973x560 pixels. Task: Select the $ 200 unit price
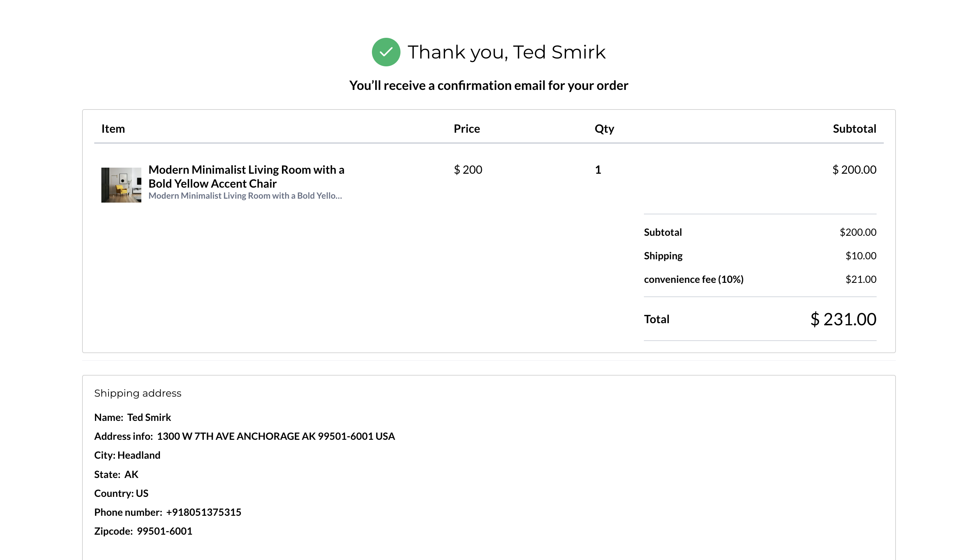click(x=468, y=170)
